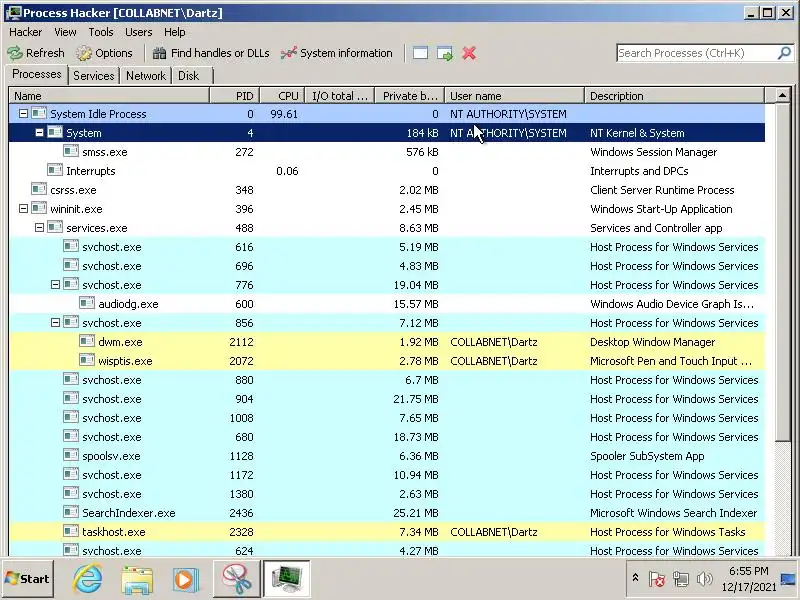Click the Process Hacker taskbar icon
The width and height of the screenshot is (800, 600).
coord(287,579)
